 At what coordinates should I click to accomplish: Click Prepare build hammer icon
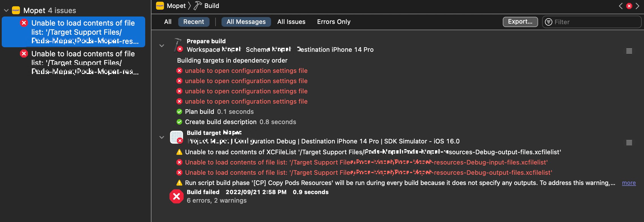point(178,45)
